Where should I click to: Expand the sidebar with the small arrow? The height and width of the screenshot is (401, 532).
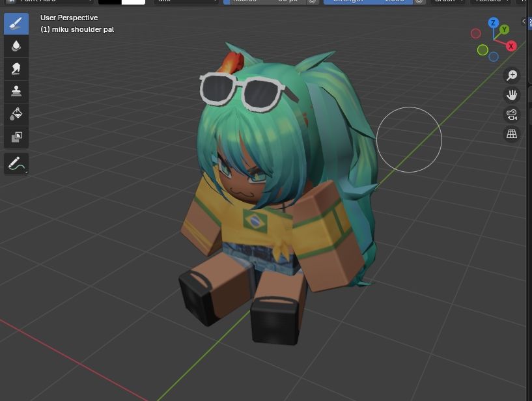tap(524, 21)
